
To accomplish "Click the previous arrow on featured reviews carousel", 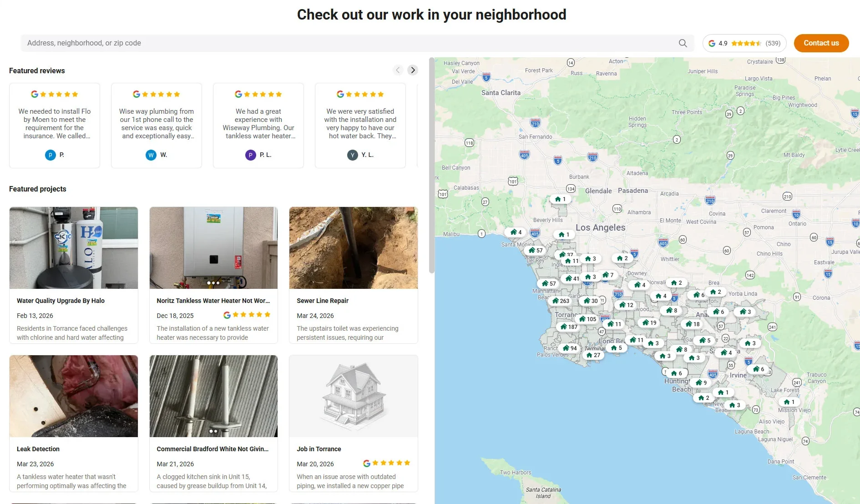I will coord(398,70).
